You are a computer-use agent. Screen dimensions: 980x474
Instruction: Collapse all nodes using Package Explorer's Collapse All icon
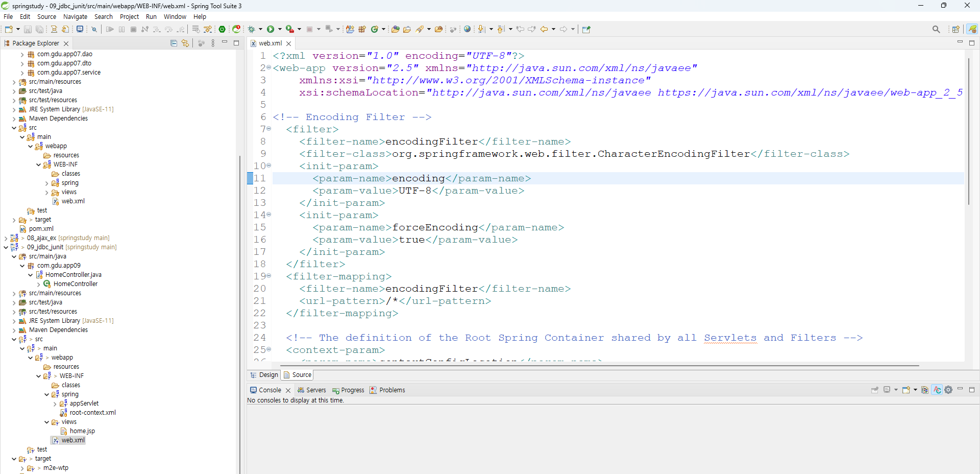[x=174, y=43]
